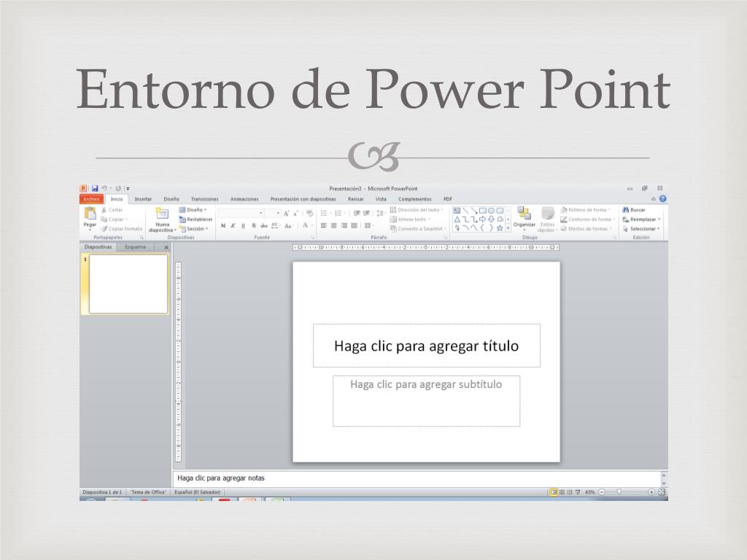The image size is (747, 560).
Task: Switch to the Insertar tab
Action: point(143,199)
